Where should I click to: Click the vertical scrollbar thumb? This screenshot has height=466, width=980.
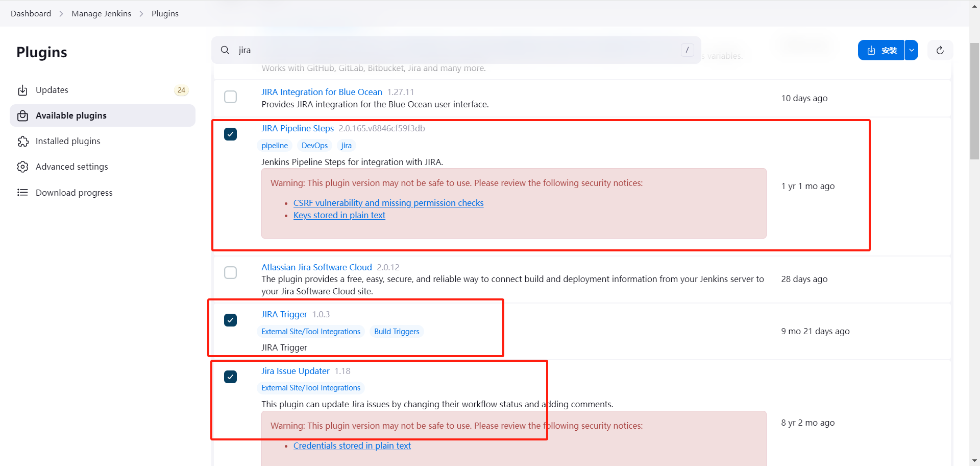tap(974, 101)
